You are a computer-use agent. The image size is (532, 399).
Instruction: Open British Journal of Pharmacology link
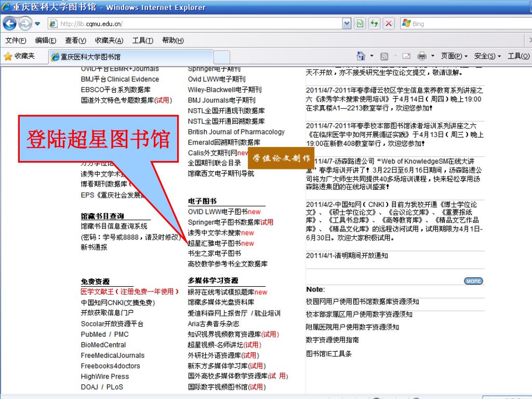(236, 131)
